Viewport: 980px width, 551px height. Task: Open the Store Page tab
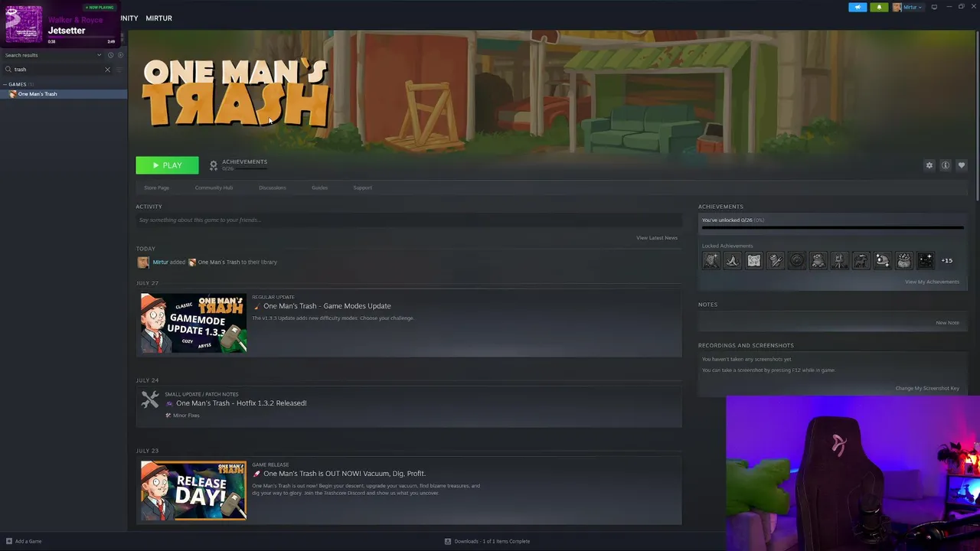[156, 187]
